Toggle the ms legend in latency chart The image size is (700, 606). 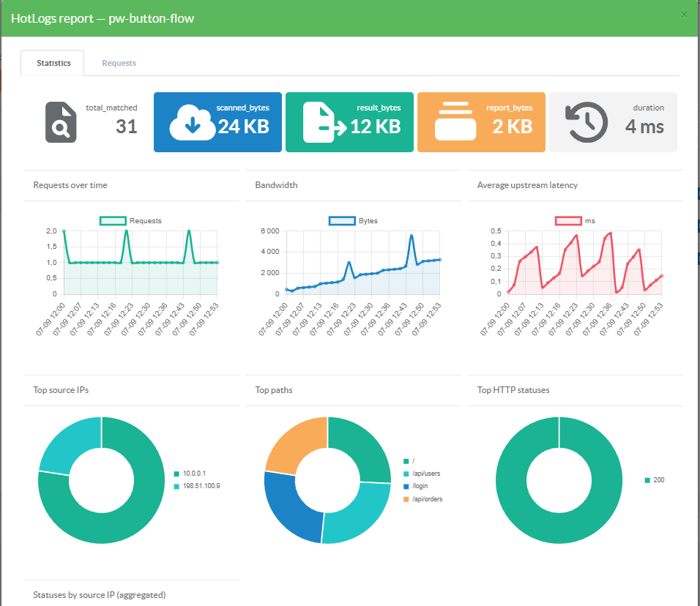tap(575, 221)
